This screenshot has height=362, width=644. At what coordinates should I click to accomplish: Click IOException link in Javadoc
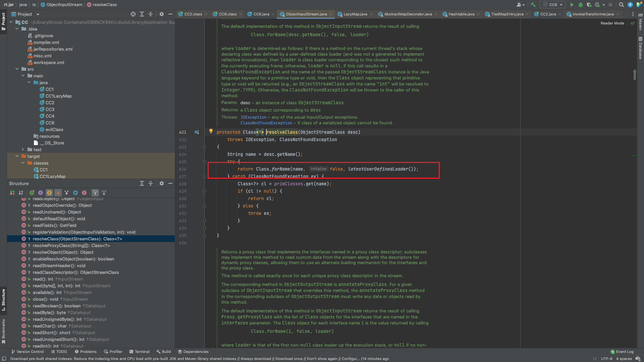253,117
